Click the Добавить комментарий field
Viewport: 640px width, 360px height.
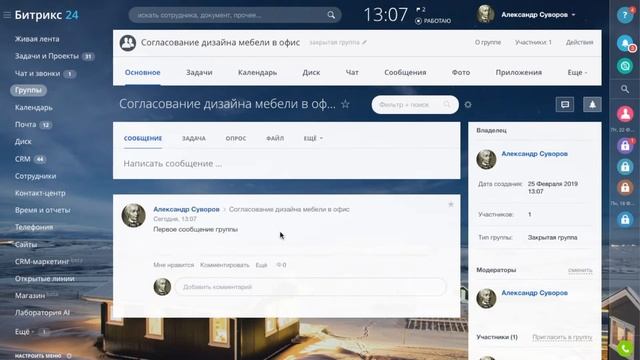(310, 287)
